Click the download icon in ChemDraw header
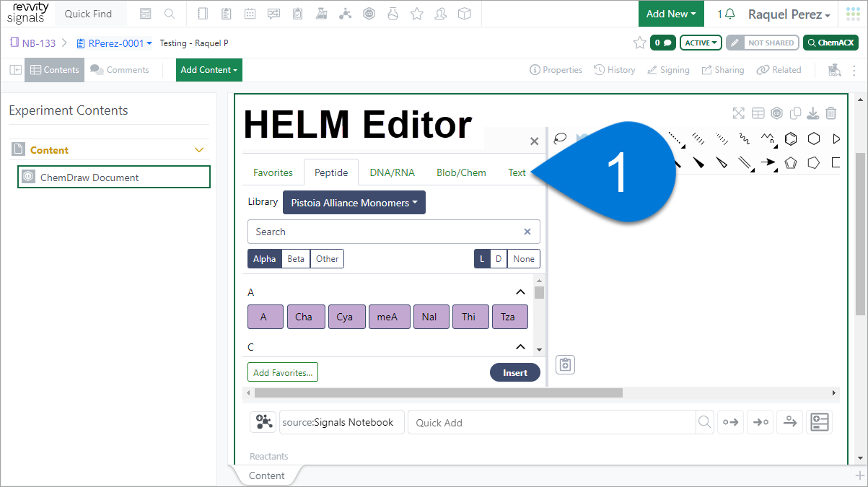 (812, 113)
